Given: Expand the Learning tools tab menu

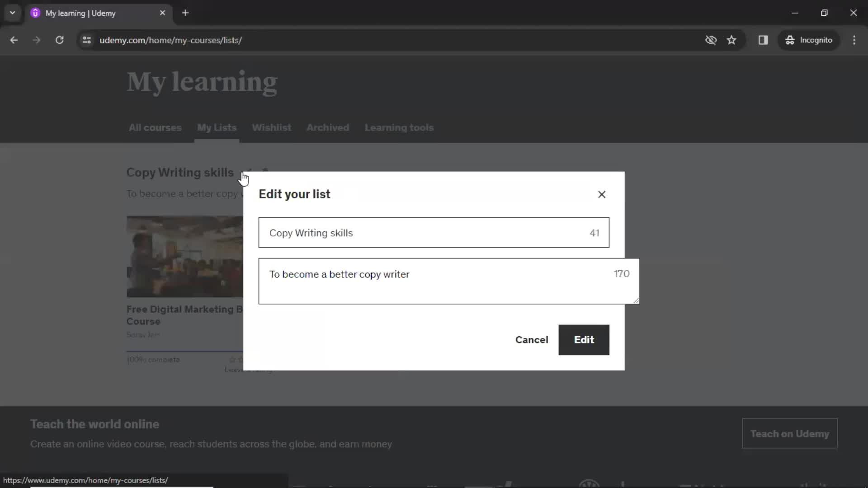Looking at the screenshot, I should pyautogui.click(x=400, y=127).
